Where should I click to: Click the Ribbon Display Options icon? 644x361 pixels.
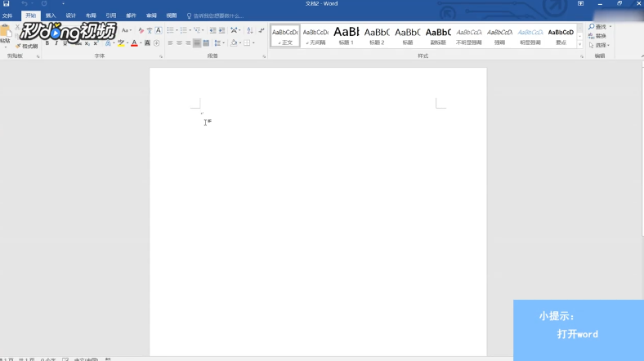tap(580, 4)
